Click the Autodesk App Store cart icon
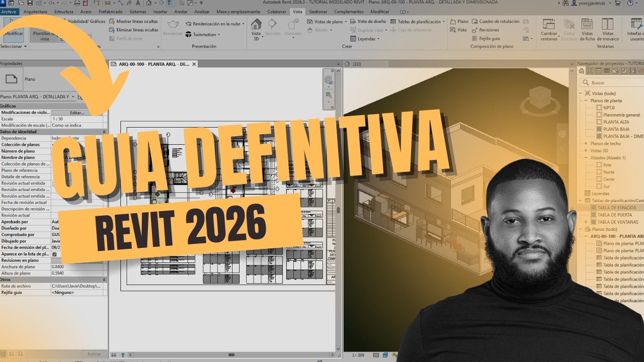The image size is (644, 362). pos(618,3)
